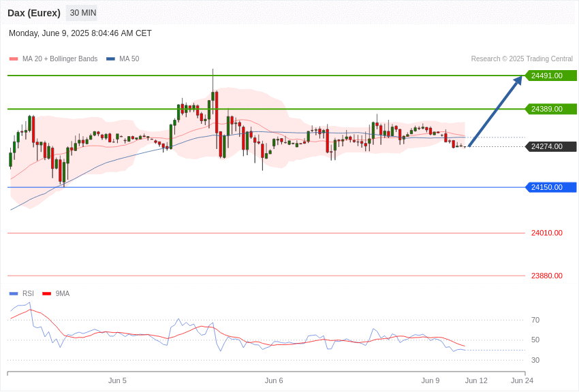The width and height of the screenshot is (579, 392).
Task: Click the date line 'Monday, June 9, 2025 8:04:46 AM CET'
Action: tap(80, 33)
